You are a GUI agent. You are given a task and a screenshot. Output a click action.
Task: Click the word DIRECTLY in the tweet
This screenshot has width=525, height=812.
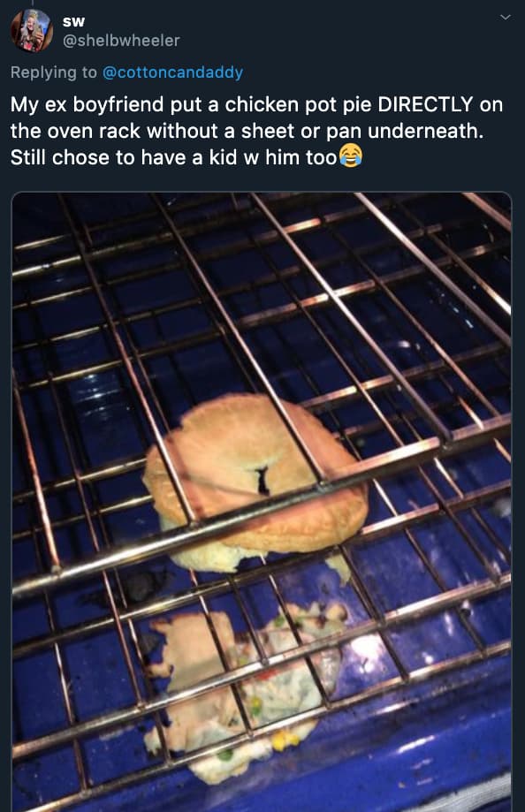(x=425, y=104)
